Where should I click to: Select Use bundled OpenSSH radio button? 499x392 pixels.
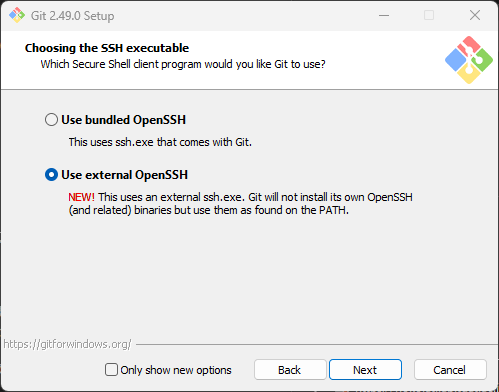(51, 120)
